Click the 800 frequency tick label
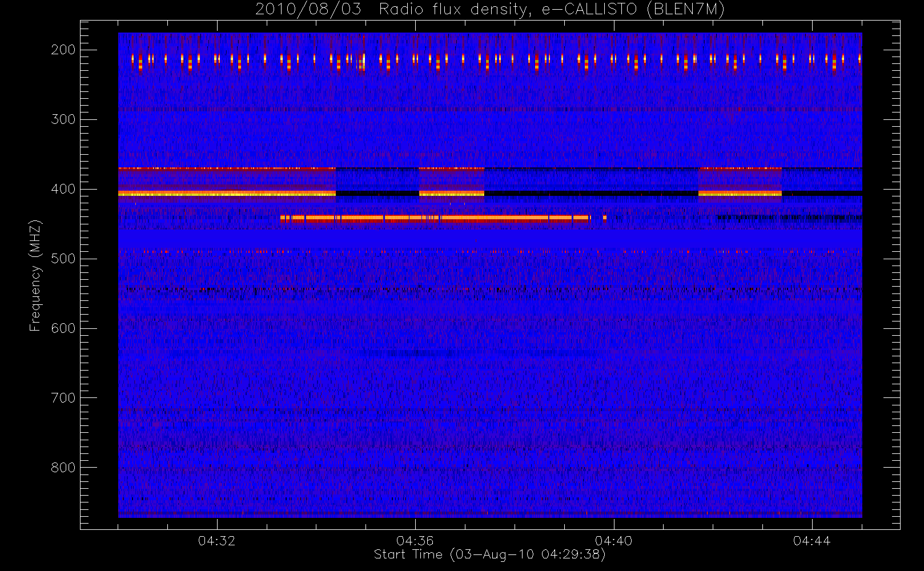 click(x=63, y=468)
